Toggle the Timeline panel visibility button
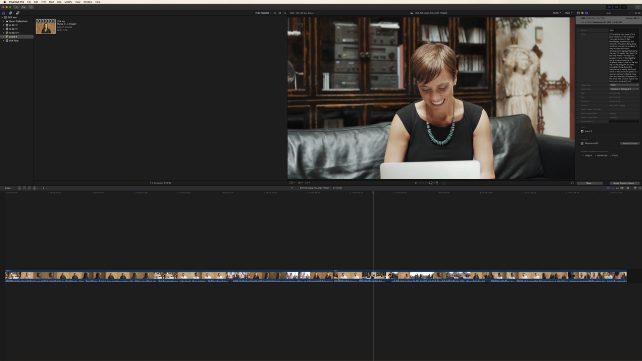The height and width of the screenshot is (361, 642). pyautogui.click(x=617, y=7)
